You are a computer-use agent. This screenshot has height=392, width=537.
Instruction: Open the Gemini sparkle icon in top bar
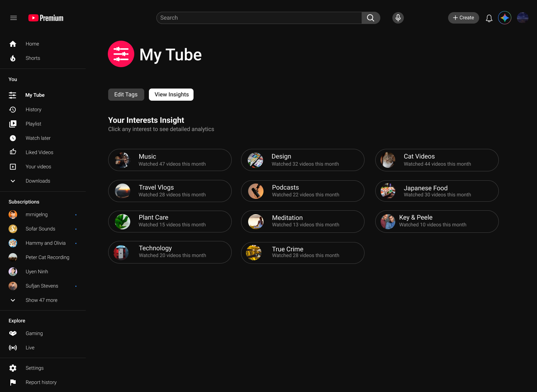505,17
